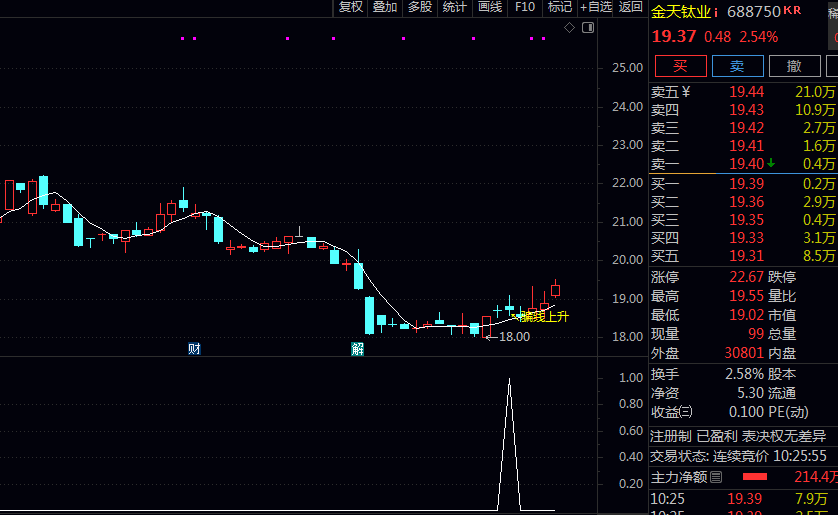Click the 18.00 low price annotation
Viewport: 838px width, 515px height.
click(514, 337)
